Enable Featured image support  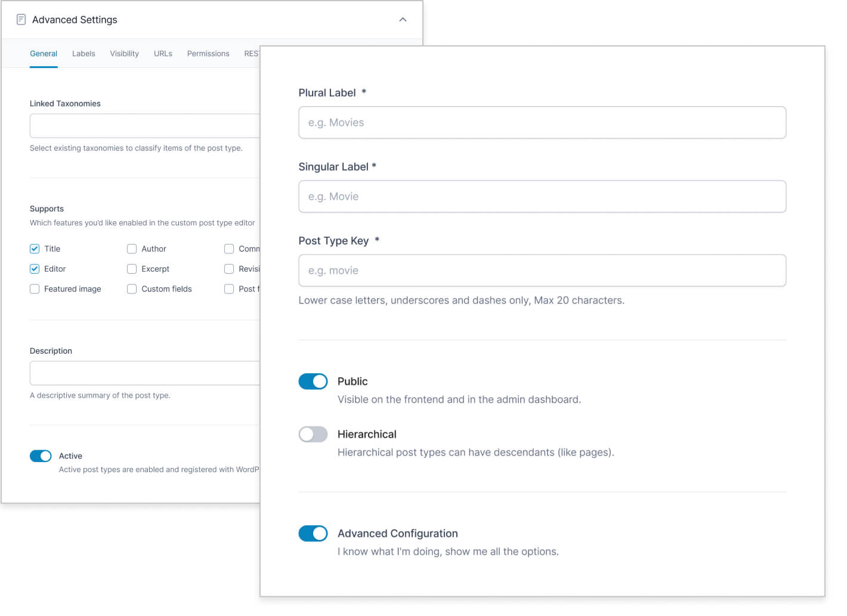35,289
